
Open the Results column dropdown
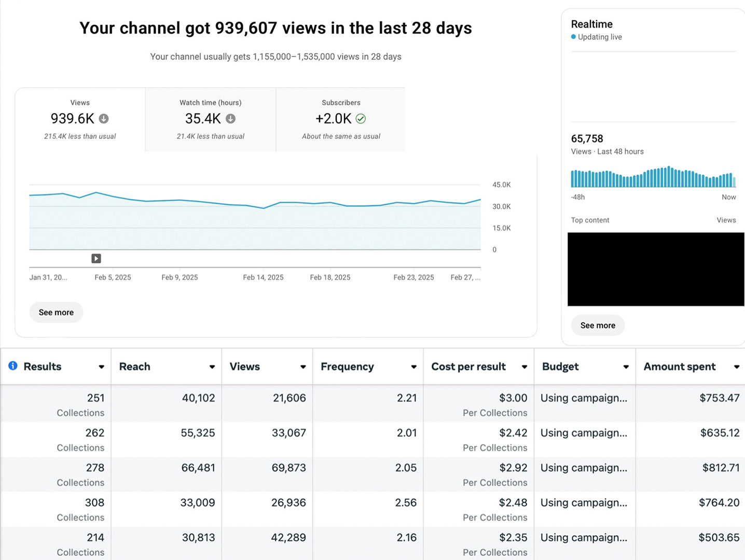[x=101, y=367]
